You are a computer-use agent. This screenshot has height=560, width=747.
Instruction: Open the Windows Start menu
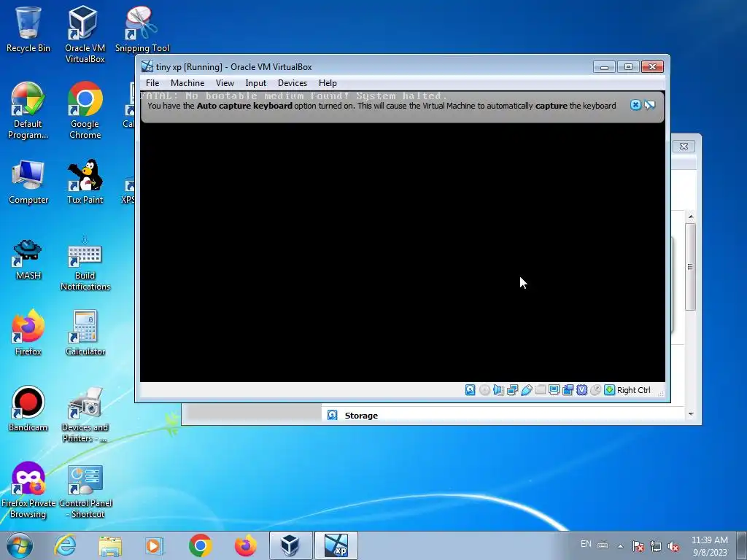[x=20, y=545]
